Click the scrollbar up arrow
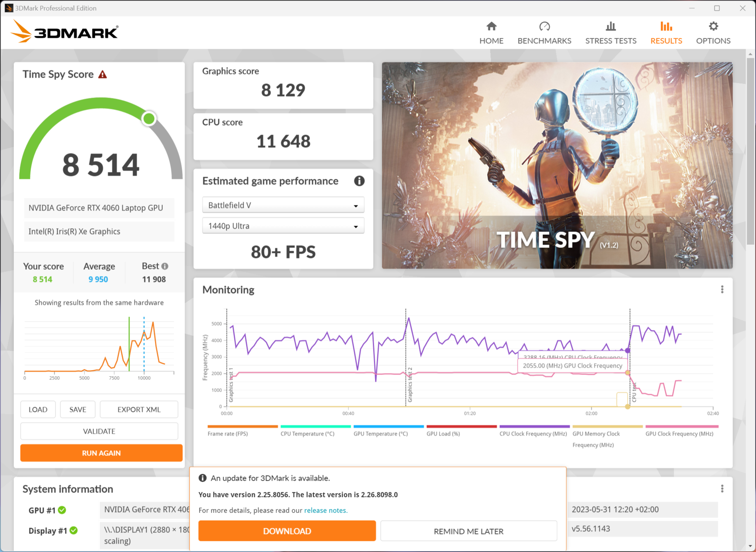 coord(750,54)
